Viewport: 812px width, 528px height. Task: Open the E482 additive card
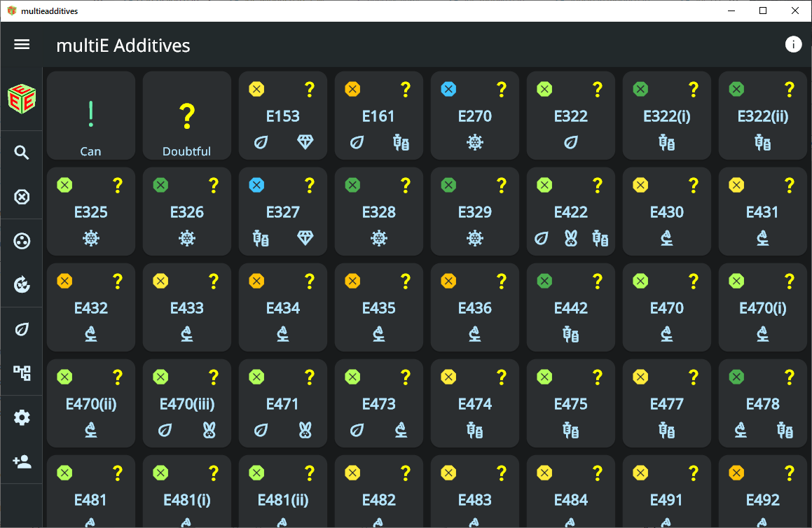(x=379, y=492)
